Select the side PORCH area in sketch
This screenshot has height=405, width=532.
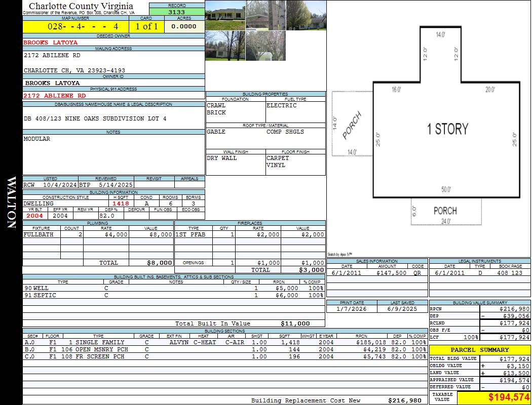click(352, 124)
